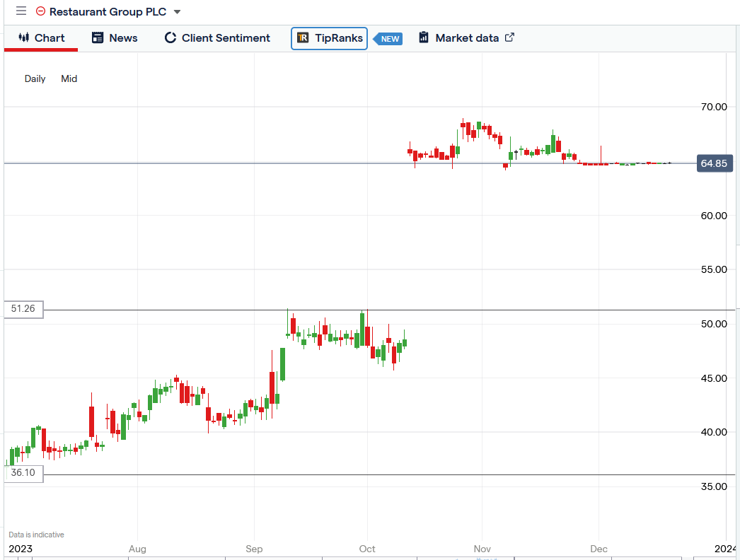Click the 45.00 price axis label
The height and width of the screenshot is (560, 740).
(x=714, y=378)
